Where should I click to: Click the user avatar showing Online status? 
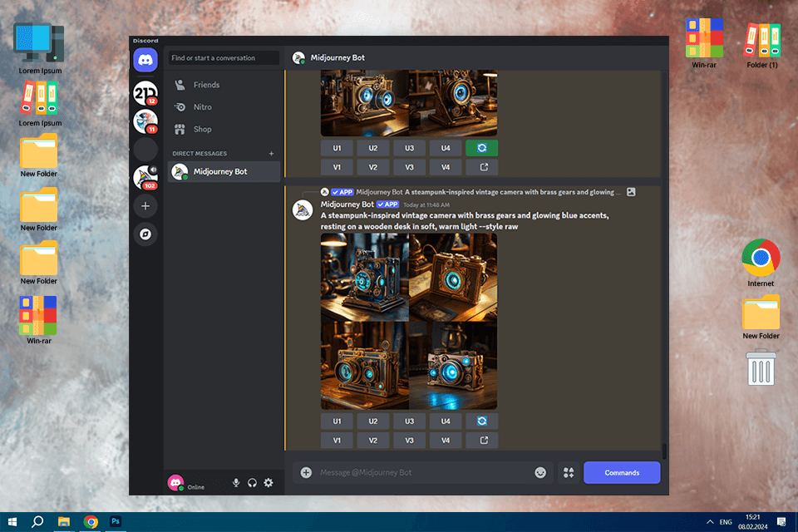tap(175, 483)
